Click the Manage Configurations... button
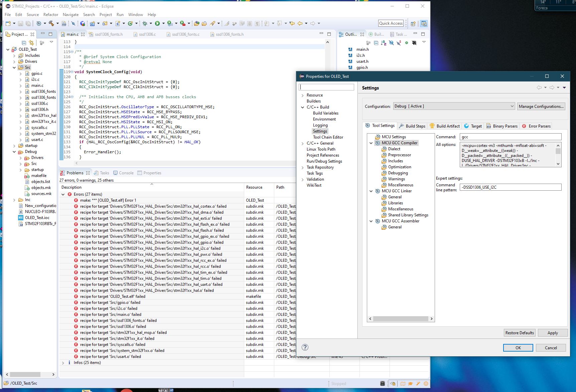This screenshot has width=576, height=392. [541, 106]
